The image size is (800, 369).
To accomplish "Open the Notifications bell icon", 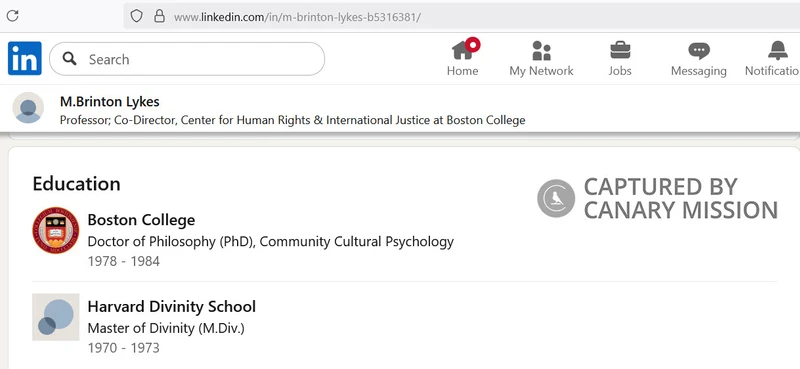I will 778,51.
